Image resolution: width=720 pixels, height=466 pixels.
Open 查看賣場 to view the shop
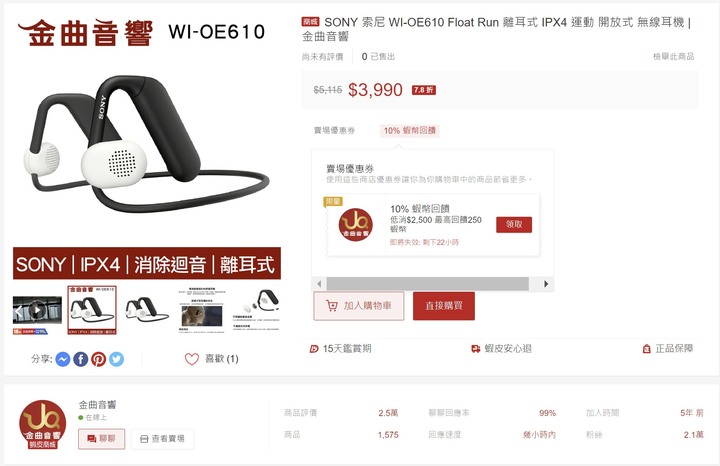[x=162, y=439]
